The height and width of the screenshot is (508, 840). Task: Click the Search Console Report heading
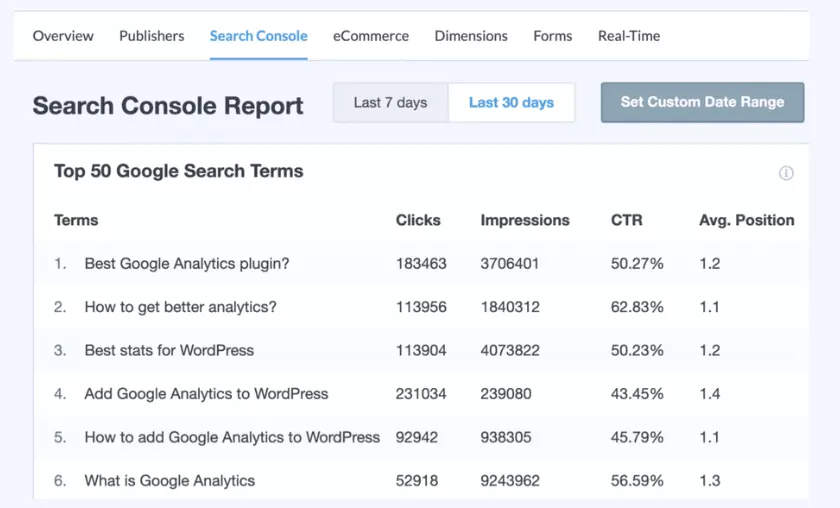coord(168,106)
